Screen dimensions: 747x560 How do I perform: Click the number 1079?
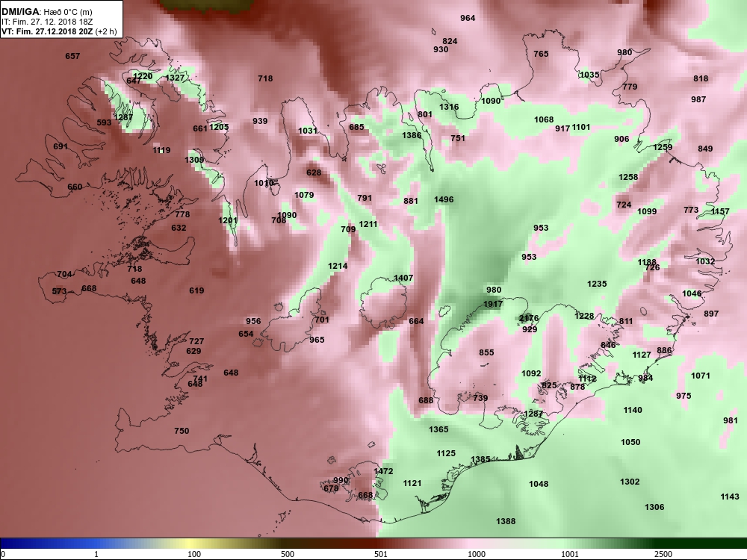(304, 195)
